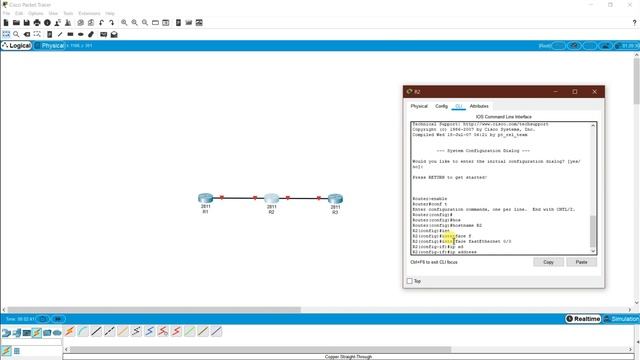
Task: Click the fast forward time button
Action: 58,319
